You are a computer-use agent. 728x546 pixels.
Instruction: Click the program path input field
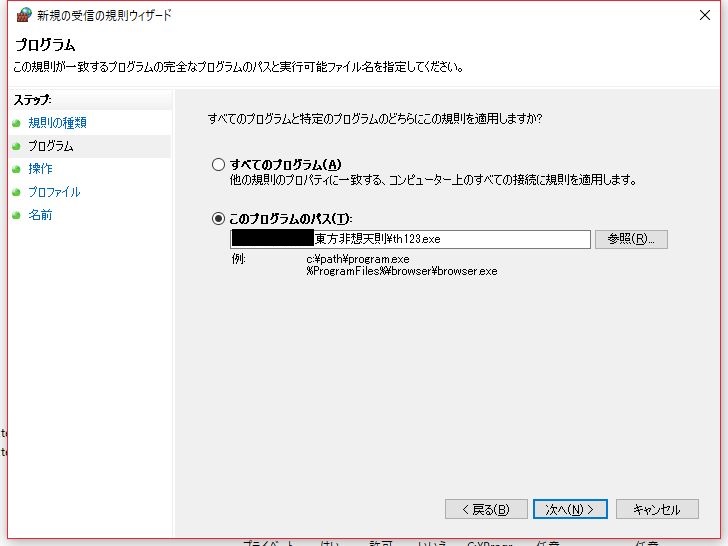click(x=410, y=239)
